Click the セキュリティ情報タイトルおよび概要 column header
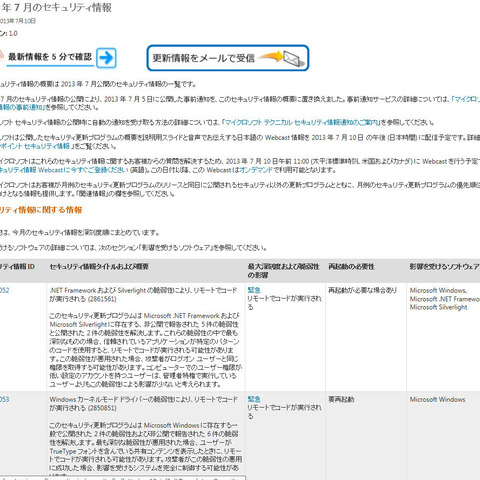 pyautogui.click(x=99, y=266)
